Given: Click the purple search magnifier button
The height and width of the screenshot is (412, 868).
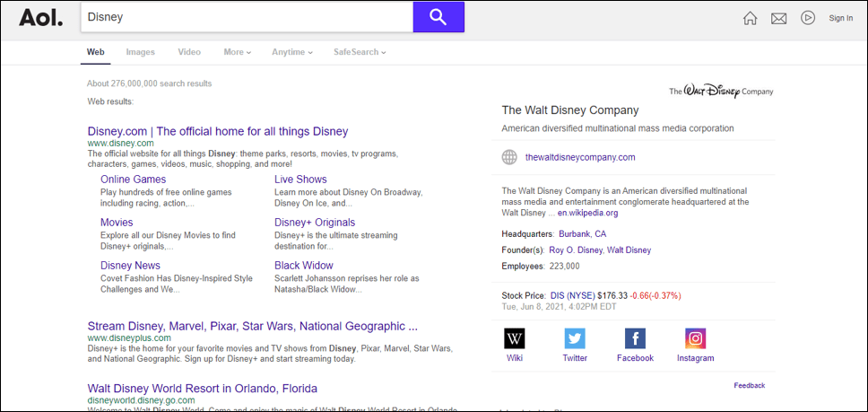Looking at the screenshot, I should point(438,17).
